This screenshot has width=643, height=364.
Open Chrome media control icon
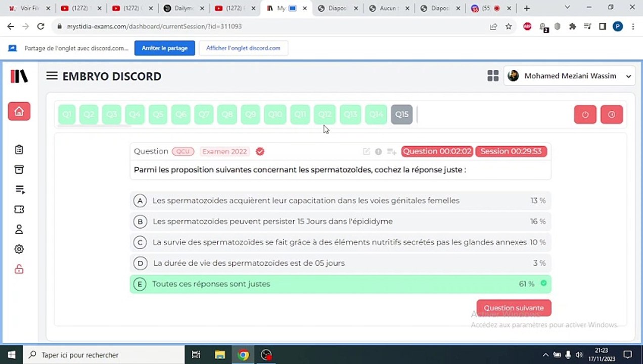[x=587, y=26]
